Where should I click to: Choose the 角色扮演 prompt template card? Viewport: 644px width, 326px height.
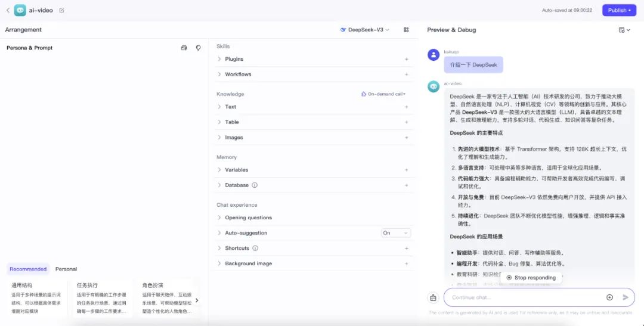[x=167, y=298]
